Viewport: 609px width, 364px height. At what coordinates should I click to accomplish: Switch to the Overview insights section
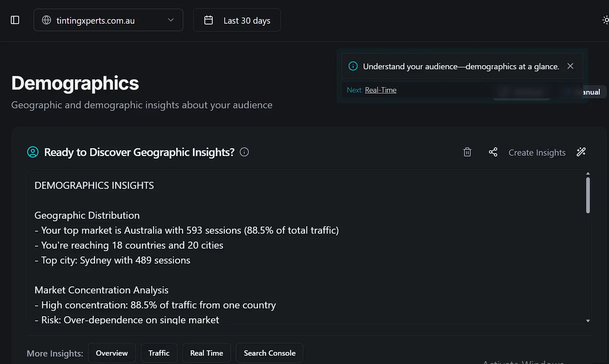tap(112, 353)
